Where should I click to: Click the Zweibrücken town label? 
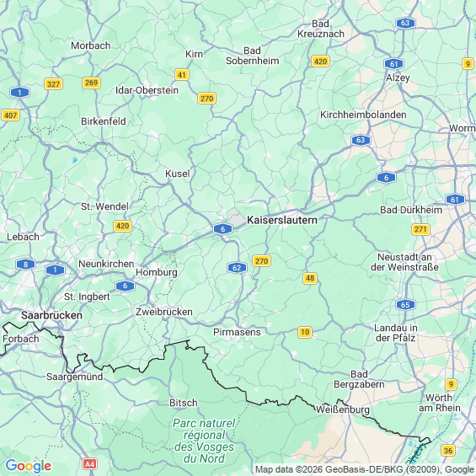(164, 312)
